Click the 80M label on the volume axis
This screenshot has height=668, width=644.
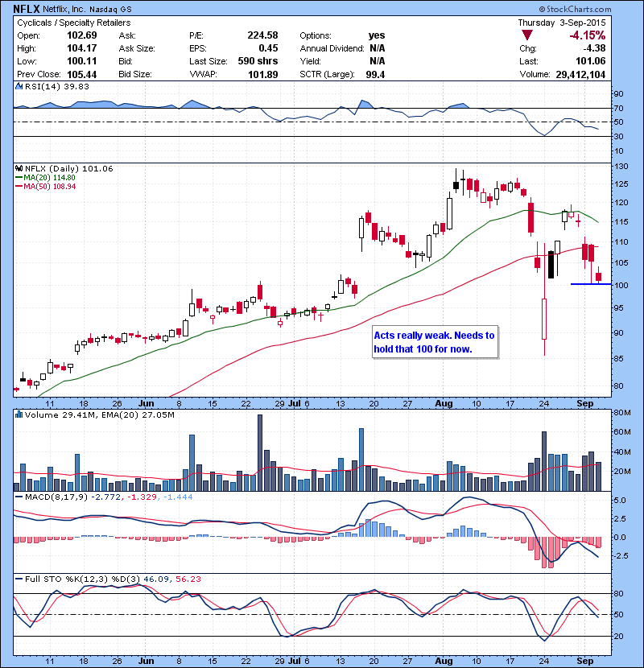(x=622, y=412)
